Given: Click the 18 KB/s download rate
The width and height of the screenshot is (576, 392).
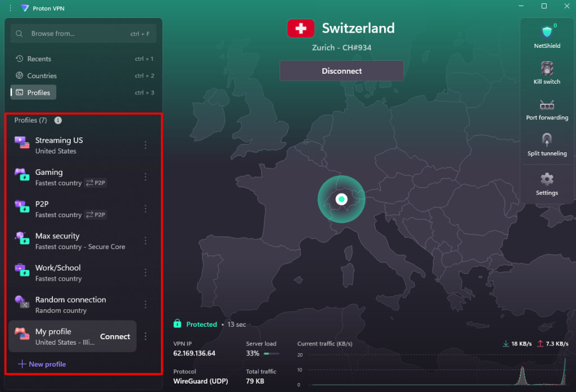Looking at the screenshot, I should click(x=521, y=344).
